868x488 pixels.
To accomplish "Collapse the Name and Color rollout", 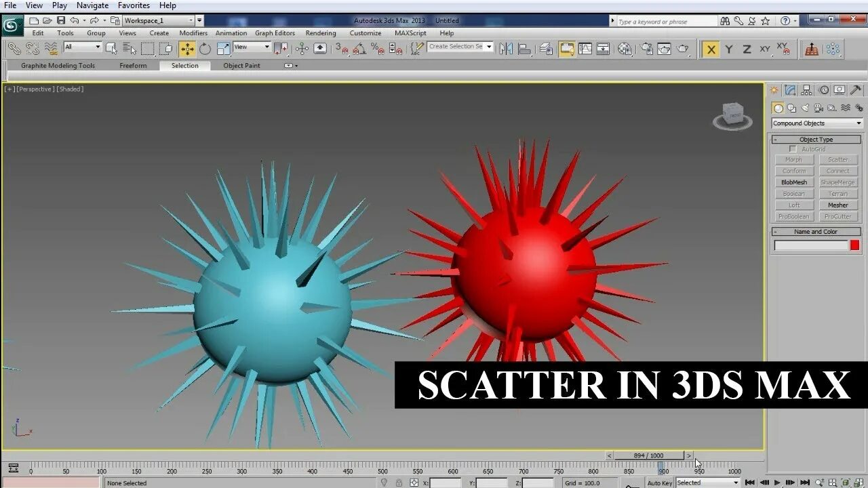I will (816, 231).
